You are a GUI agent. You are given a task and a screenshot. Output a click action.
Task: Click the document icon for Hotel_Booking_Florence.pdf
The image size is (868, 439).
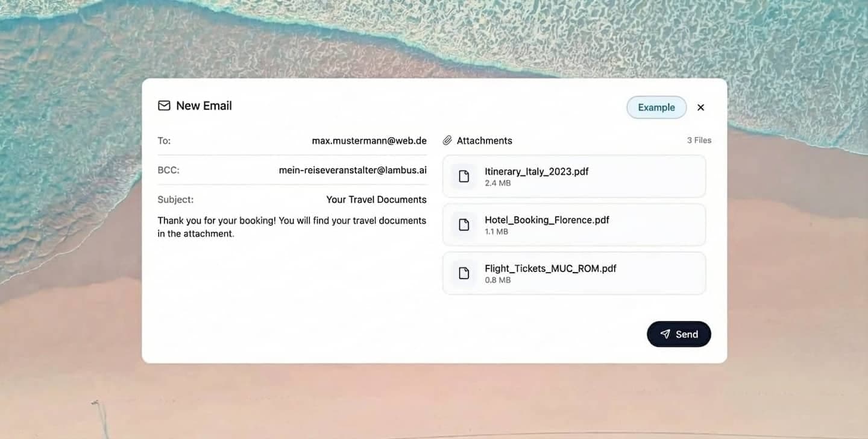coord(464,225)
